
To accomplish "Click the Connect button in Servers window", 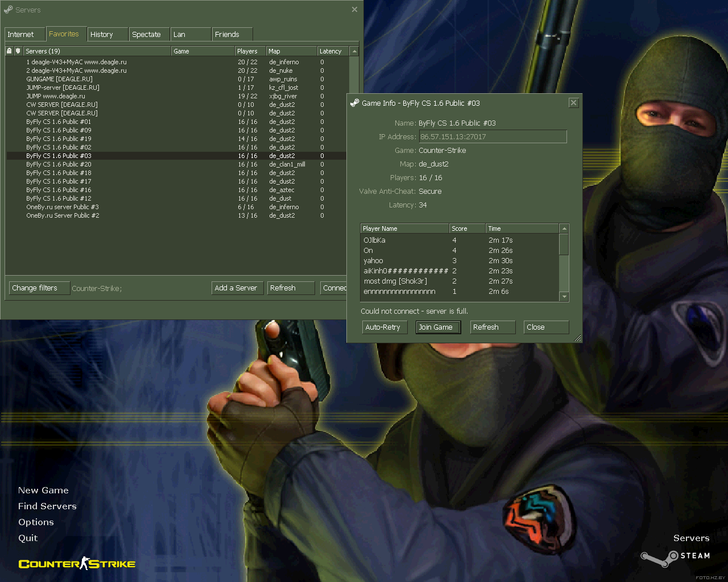I will (334, 288).
